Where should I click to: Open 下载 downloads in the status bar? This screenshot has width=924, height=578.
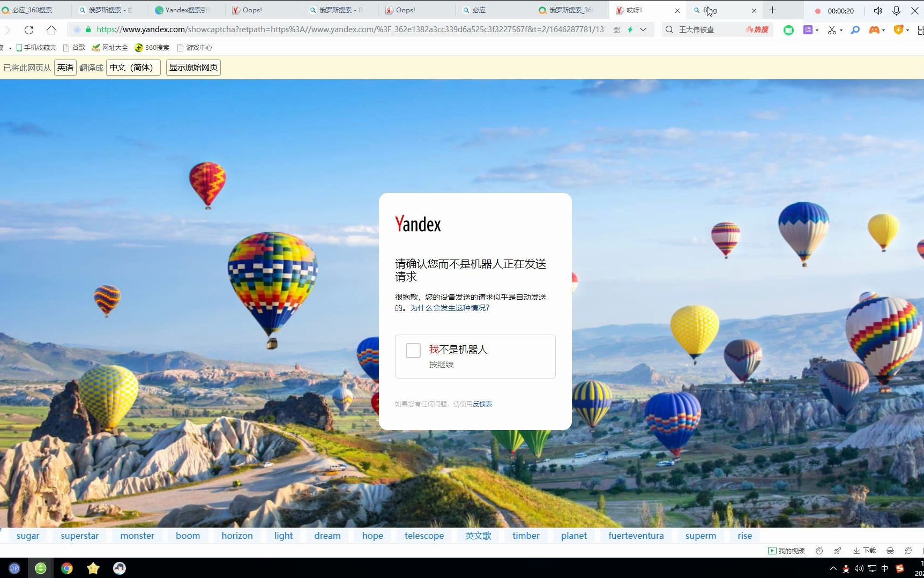click(865, 551)
